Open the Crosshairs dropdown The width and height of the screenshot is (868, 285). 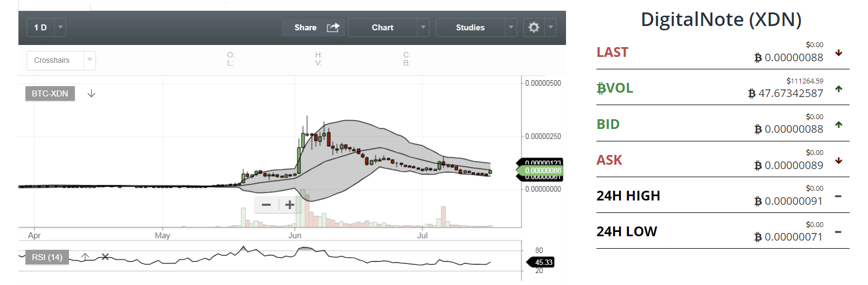(61, 60)
